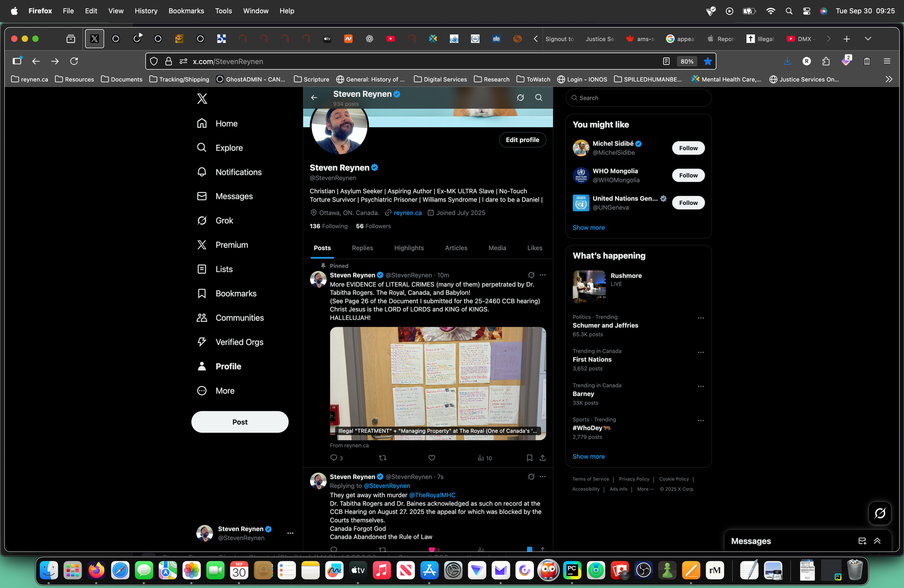Open Communities in the sidebar
Image resolution: width=904 pixels, height=588 pixels.
pyautogui.click(x=239, y=318)
